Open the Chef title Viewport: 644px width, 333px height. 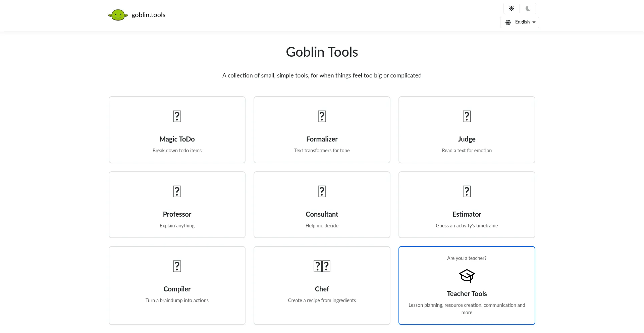tap(322, 289)
